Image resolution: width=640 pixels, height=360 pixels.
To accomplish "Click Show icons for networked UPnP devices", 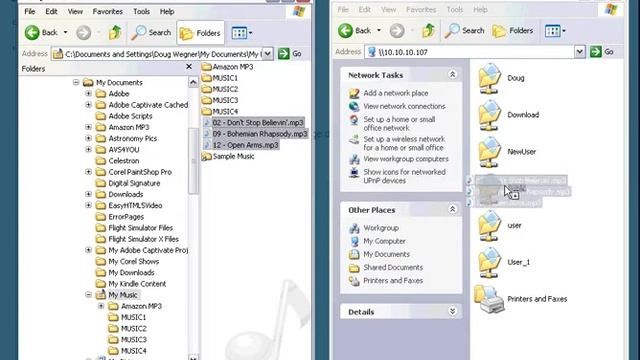I will pos(404,176).
